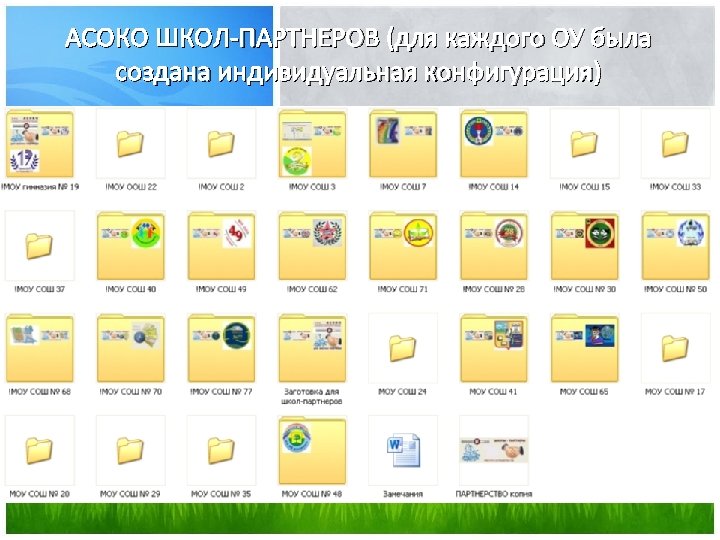Open the МОУ СОШ 41 folder
Viewport: 720px width, 540px height.
[x=494, y=349]
